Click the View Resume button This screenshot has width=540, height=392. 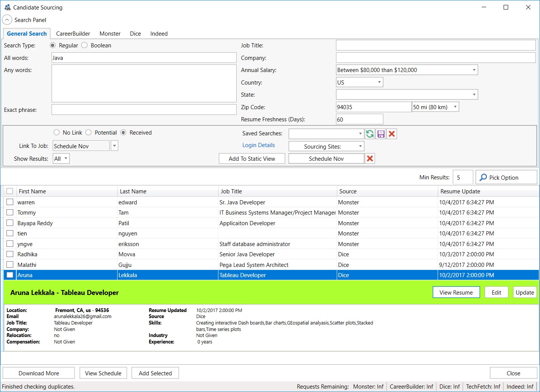click(x=456, y=292)
